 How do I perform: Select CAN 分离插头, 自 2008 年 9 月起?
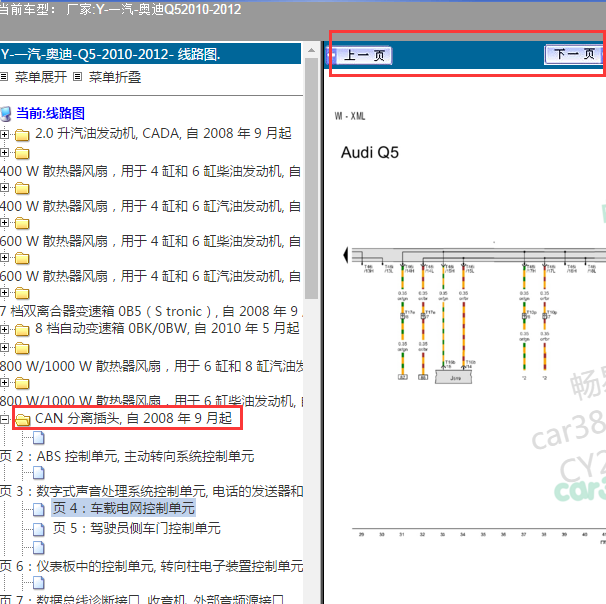pyautogui.click(x=133, y=418)
